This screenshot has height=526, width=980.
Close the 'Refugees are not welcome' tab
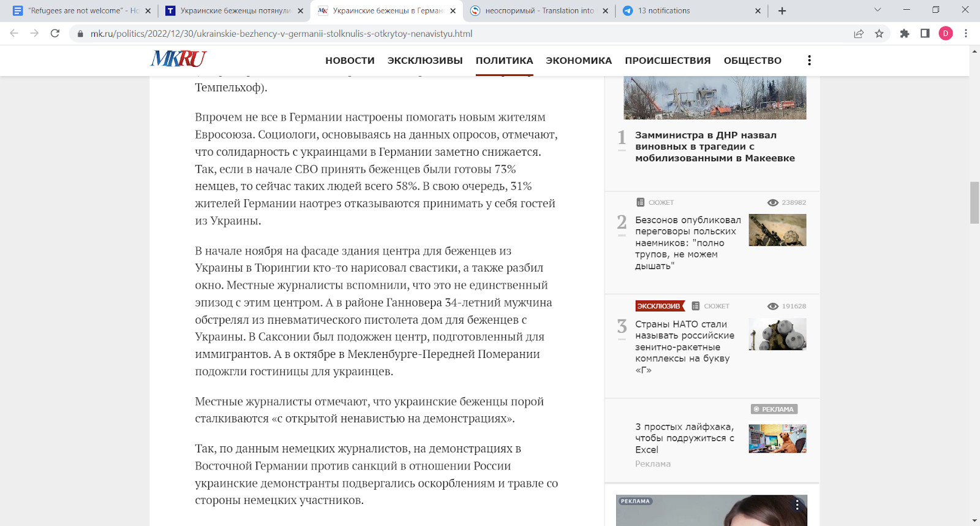point(148,10)
